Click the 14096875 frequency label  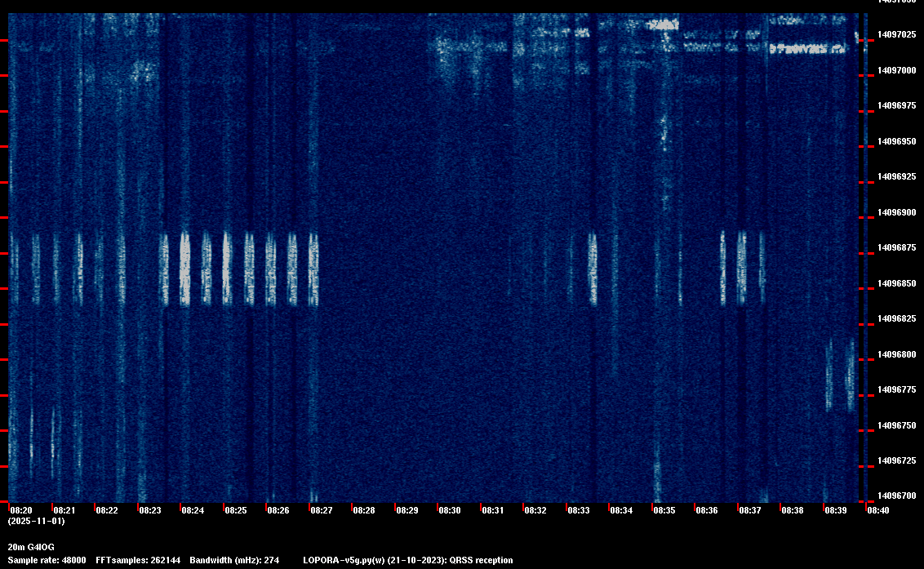coord(897,247)
